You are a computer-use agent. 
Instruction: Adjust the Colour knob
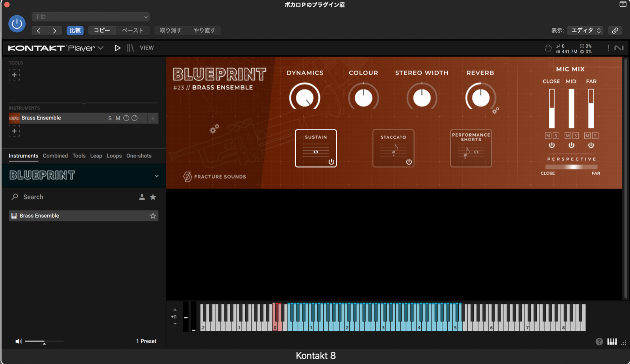tap(363, 98)
